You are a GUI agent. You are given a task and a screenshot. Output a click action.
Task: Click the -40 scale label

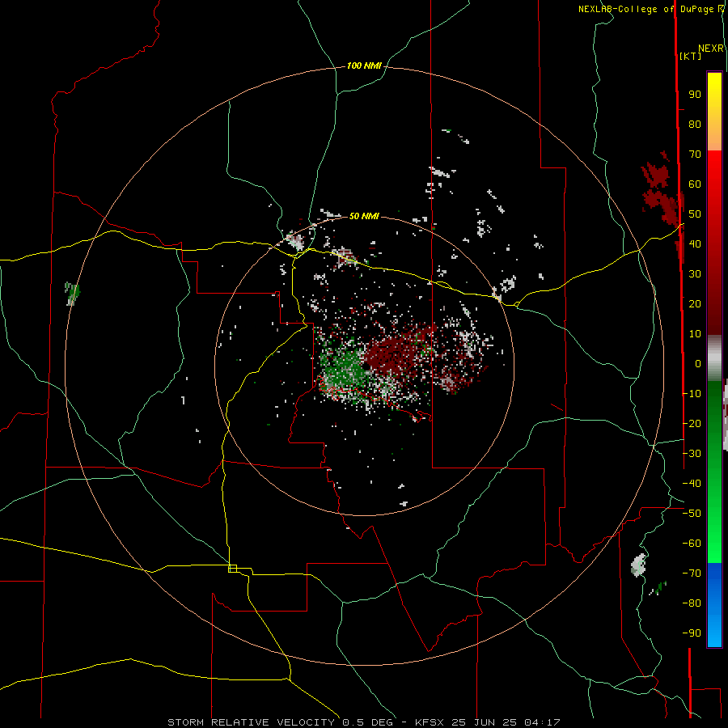tap(692, 484)
